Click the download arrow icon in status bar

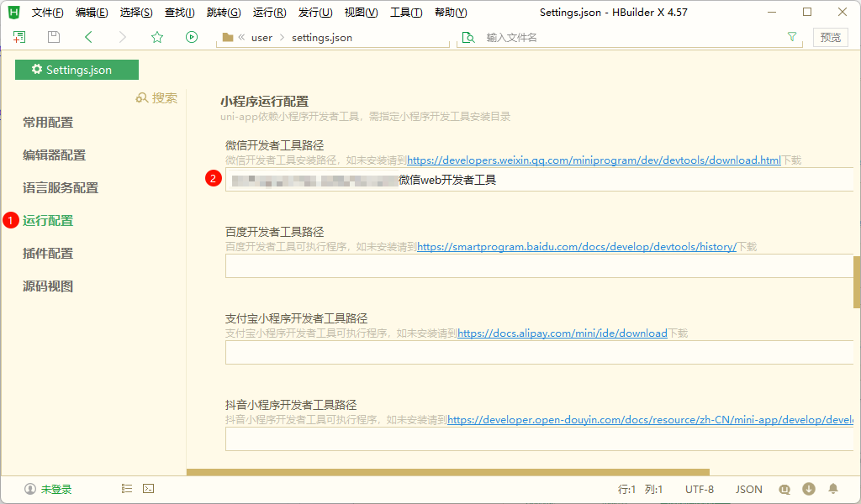(809, 488)
